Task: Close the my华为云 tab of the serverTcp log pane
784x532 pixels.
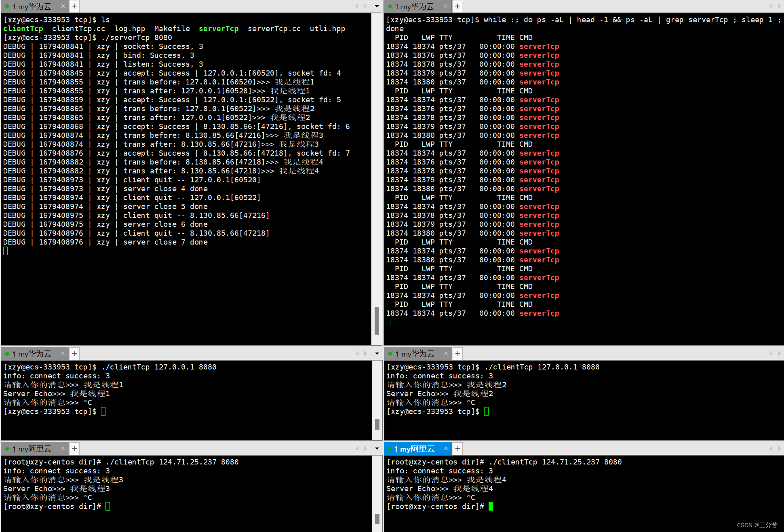Action: [x=63, y=6]
